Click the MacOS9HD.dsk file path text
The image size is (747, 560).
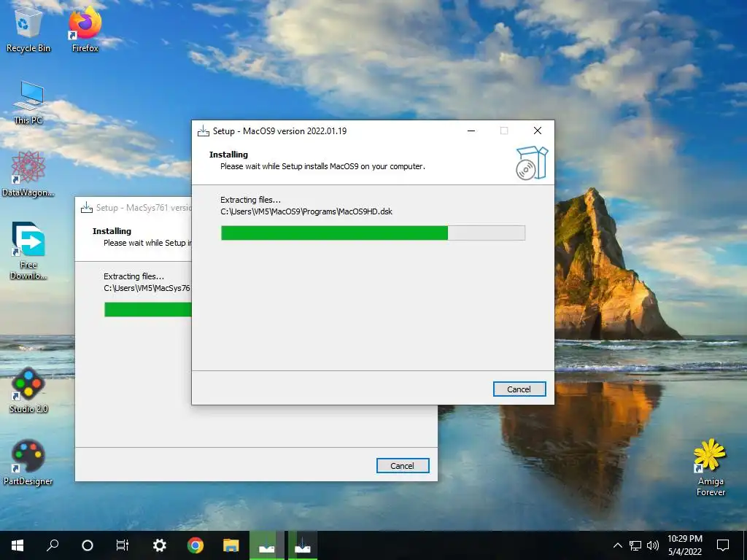[x=306, y=211]
